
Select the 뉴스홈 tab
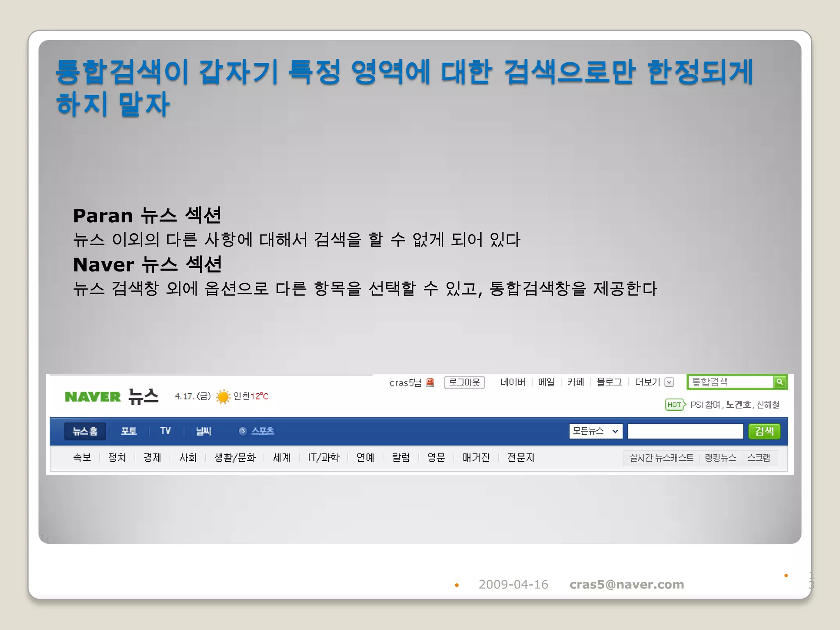click(x=85, y=431)
